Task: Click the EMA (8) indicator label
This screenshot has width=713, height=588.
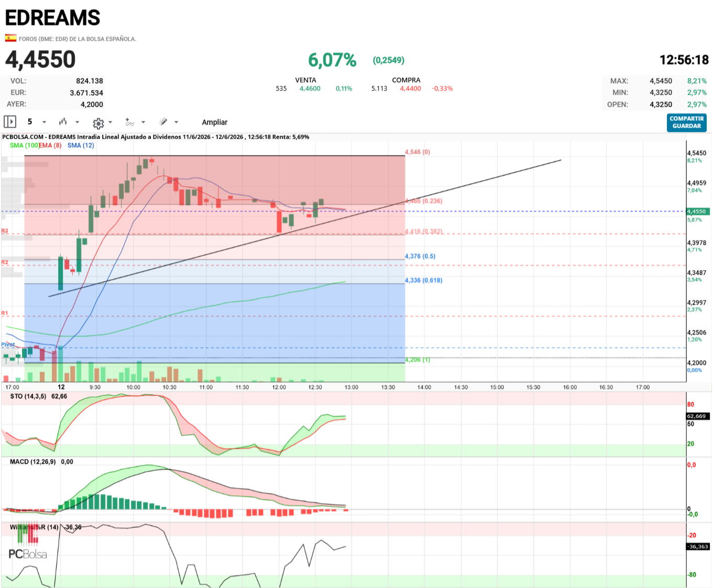Action: tap(50, 146)
